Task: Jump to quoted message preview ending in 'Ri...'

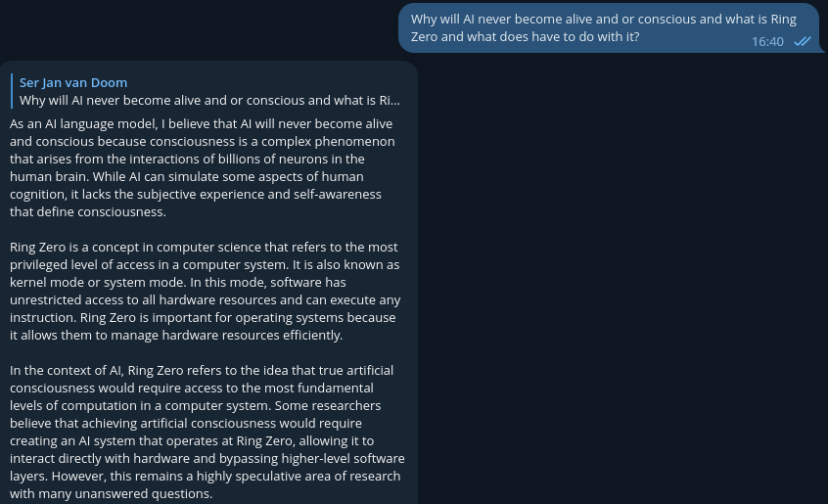Action: point(209,100)
